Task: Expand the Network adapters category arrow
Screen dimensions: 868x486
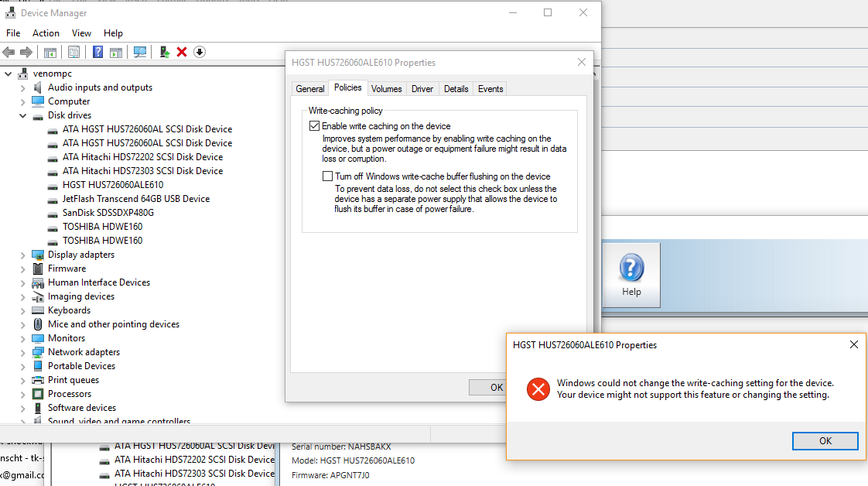Action: pyautogui.click(x=22, y=353)
